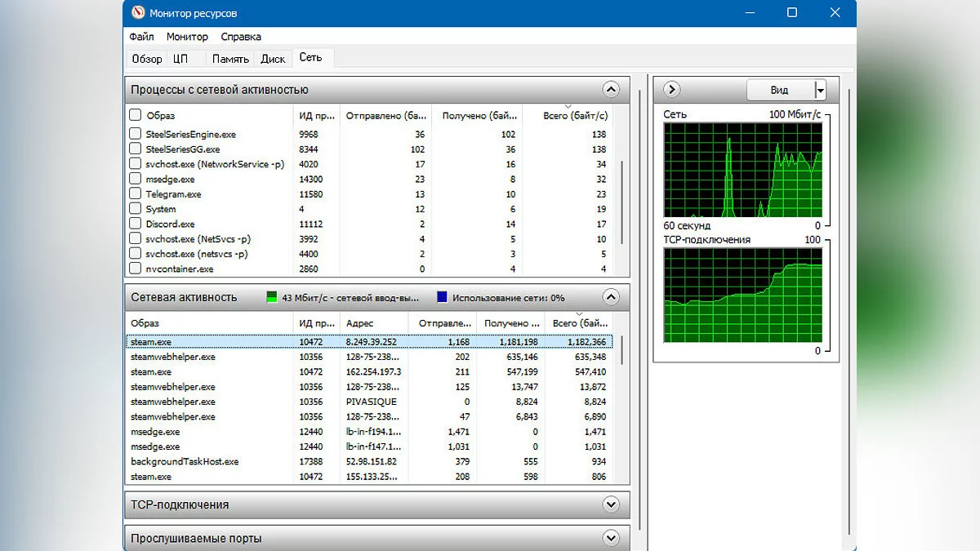Enable the Discord.exe checkbox
Image resolution: width=980 pixels, height=551 pixels.
(x=136, y=224)
